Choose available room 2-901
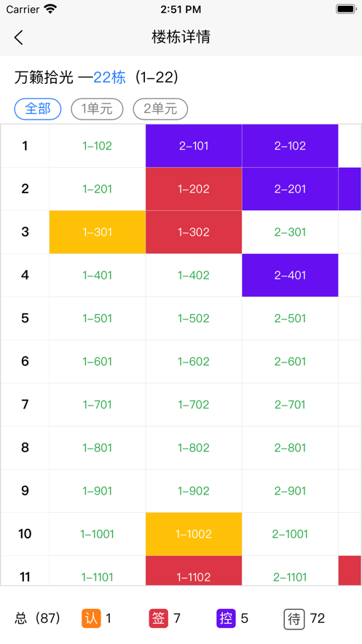 coord(291,491)
